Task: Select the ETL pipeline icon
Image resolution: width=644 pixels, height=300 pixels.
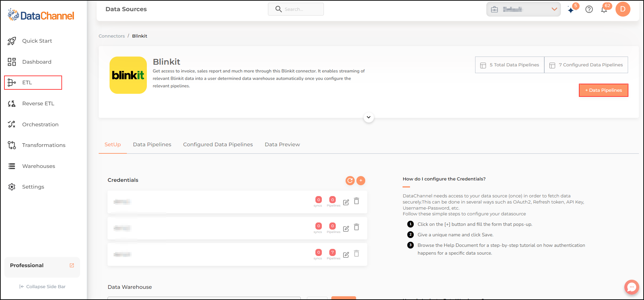Action: (x=12, y=83)
